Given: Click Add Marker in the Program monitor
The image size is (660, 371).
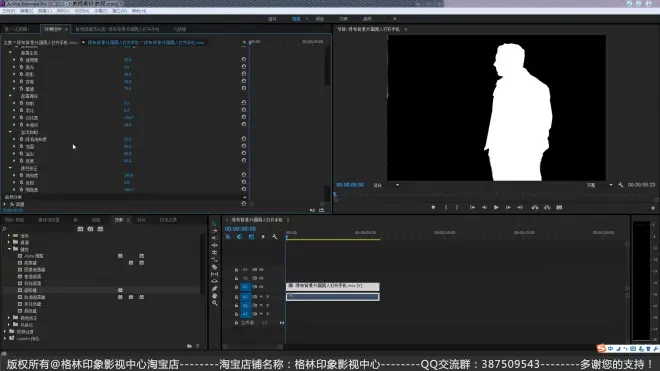Looking at the screenshot, I should coord(433,207).
